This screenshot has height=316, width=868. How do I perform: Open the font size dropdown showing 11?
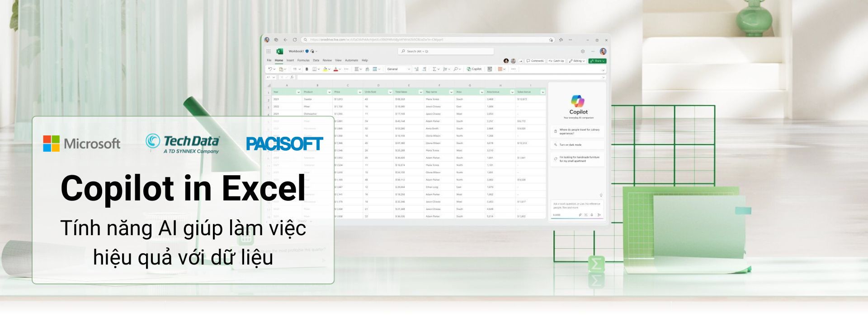click(x=296, y=69)
